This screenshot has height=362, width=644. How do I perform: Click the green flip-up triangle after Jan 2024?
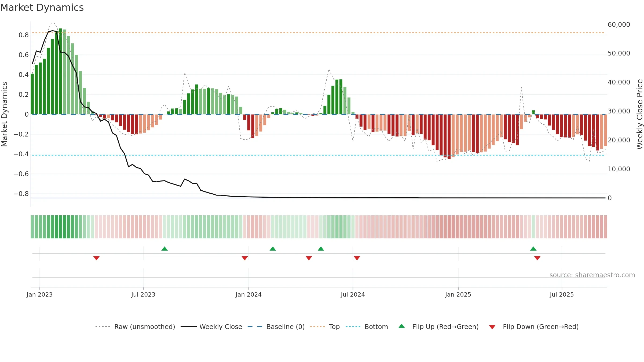273,249
